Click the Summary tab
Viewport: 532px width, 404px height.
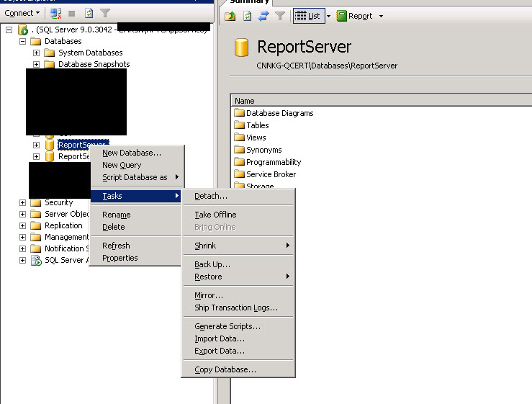(x=248, y=2)
